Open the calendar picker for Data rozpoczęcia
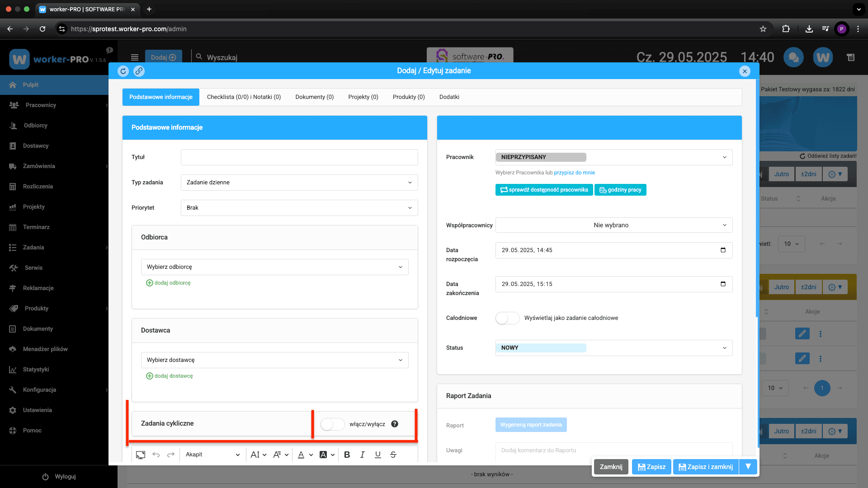Image resolution: width=868 pixels, height=488 pixels. click(x=723, y=250)
